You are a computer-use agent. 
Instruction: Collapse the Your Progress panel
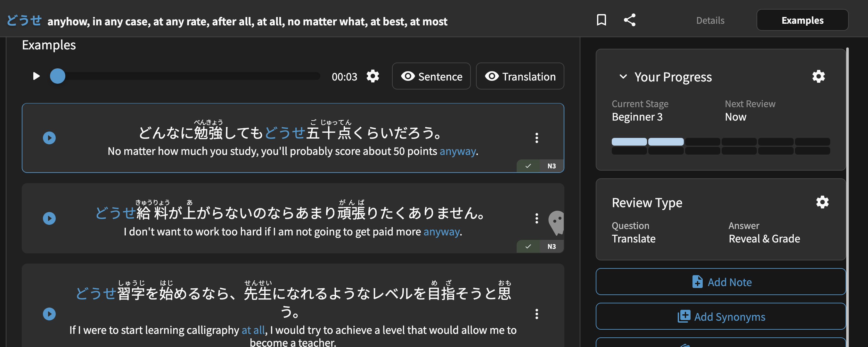[623, 77]
